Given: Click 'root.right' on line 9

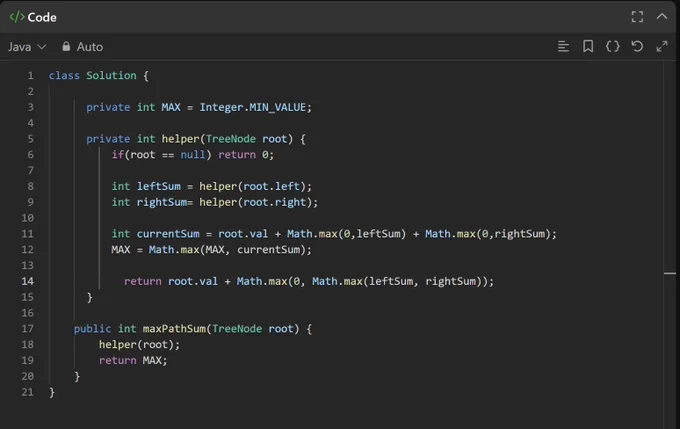Looking at the screenshot, I should 274,202.
